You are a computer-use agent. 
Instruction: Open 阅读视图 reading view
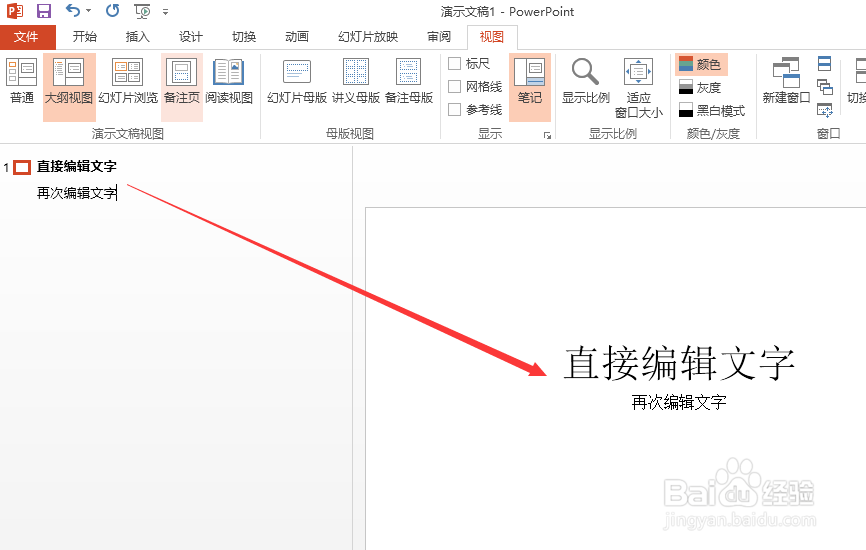click(x=229, y=82)
